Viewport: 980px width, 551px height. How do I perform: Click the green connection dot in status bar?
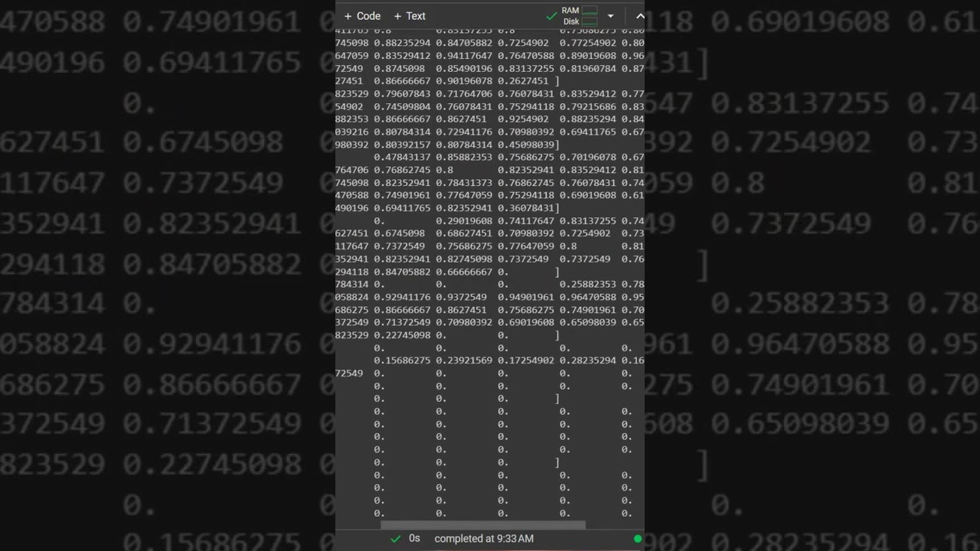point(638,539)
